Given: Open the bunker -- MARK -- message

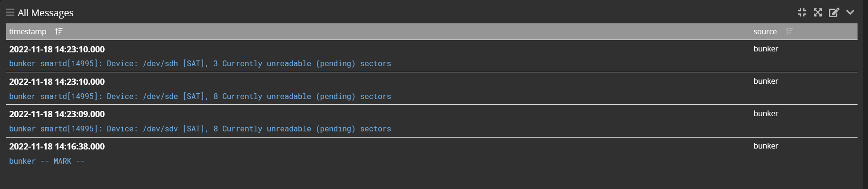Looking at the screenshot, I should pos(47,161).
